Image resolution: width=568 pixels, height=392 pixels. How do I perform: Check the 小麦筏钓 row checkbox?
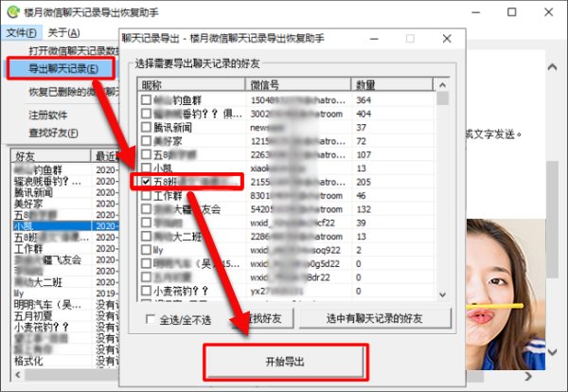[x=146, y=291]
